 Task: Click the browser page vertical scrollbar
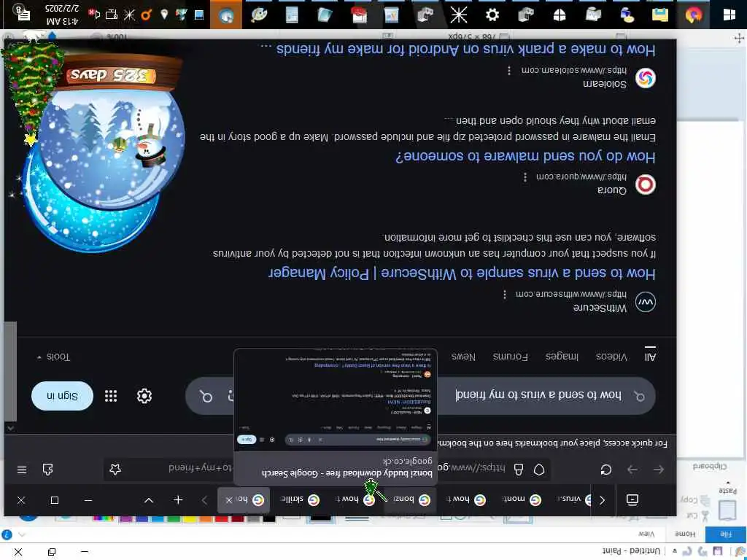point(10,371)
